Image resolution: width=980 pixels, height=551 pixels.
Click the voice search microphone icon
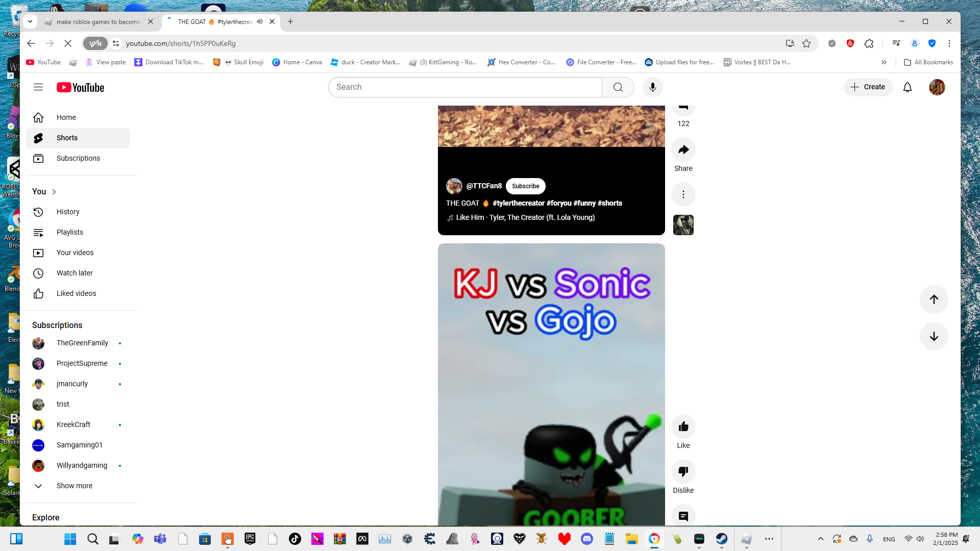(x=652, y=87)
